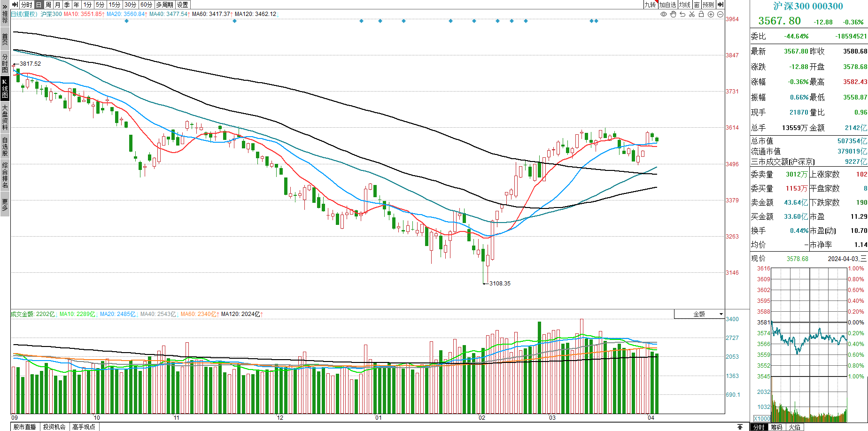Click the X1000 volume scale label
This screenshot has width=868, height=431.
762,418
